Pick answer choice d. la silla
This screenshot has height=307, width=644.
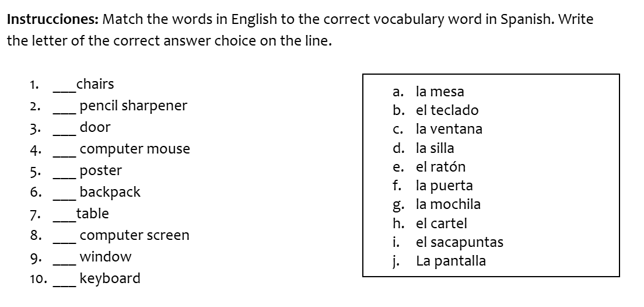point(435,148)
